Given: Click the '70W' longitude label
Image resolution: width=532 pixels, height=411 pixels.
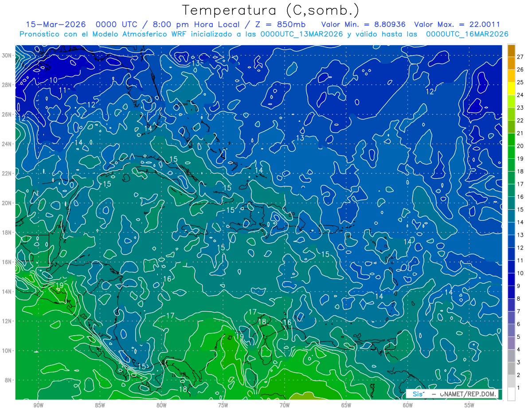Looking at the screenshot, I should [285, 405].
